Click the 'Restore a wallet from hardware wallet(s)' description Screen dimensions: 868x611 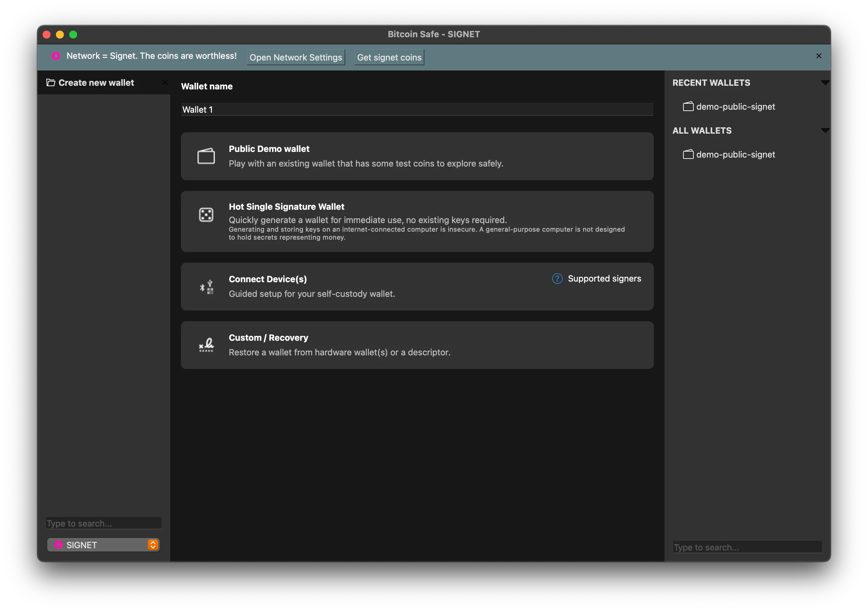tap(339, 352)
